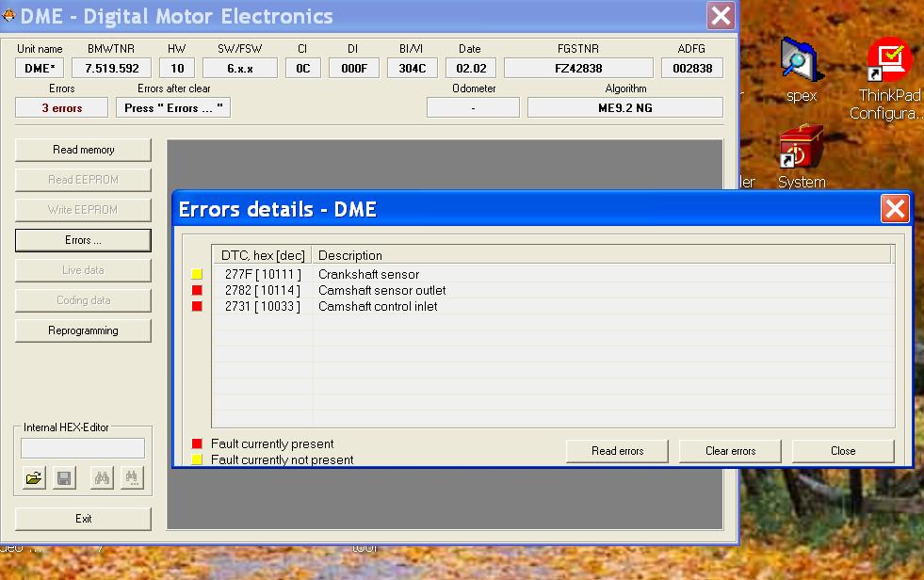Click the Description column header
This screenshot has height=580, width=924.
pos(602,255)
